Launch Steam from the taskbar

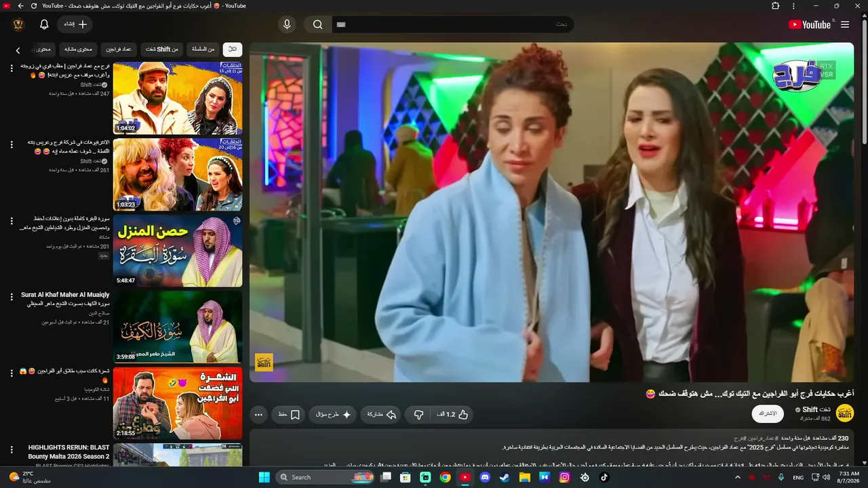pyautogui.click(x=505, y=477)
